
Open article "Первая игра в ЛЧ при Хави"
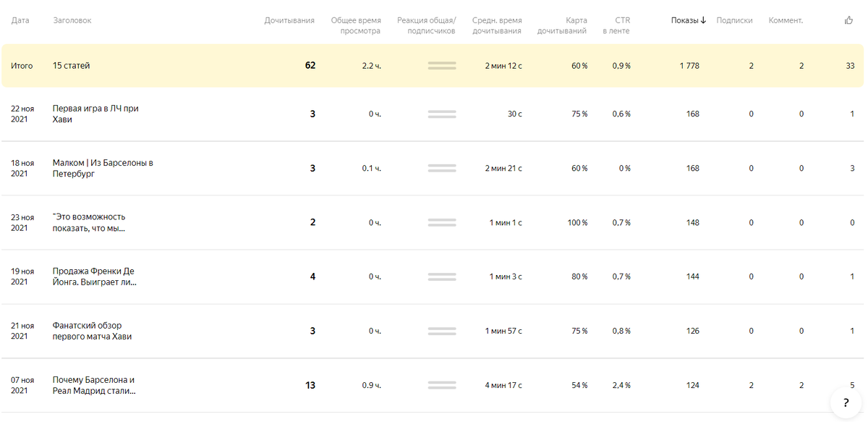click(95, 114)
